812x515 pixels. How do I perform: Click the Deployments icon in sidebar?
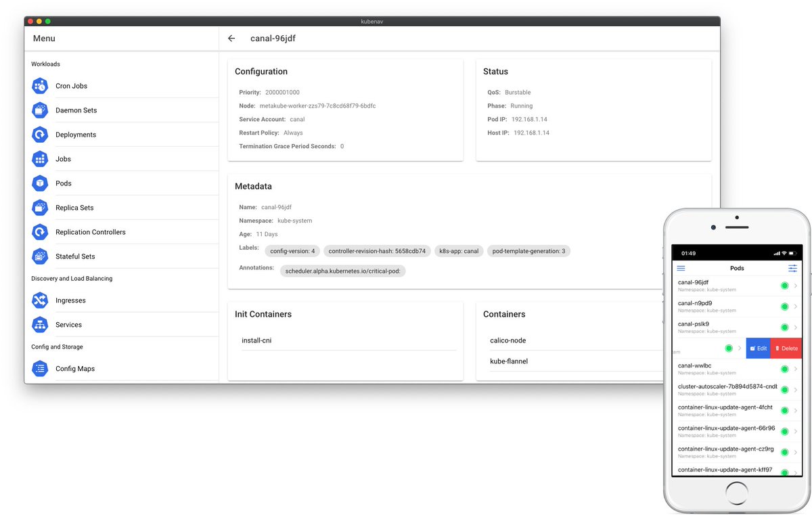(x=41, y=135)
